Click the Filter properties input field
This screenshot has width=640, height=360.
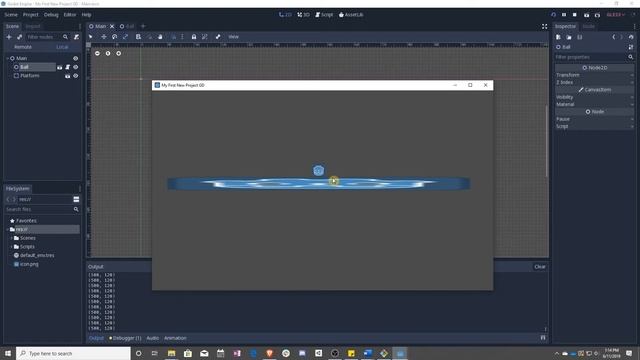coord(591,57)
